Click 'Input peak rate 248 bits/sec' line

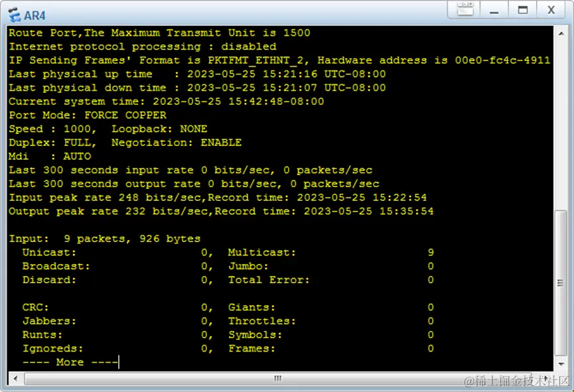tap(218, 198)
